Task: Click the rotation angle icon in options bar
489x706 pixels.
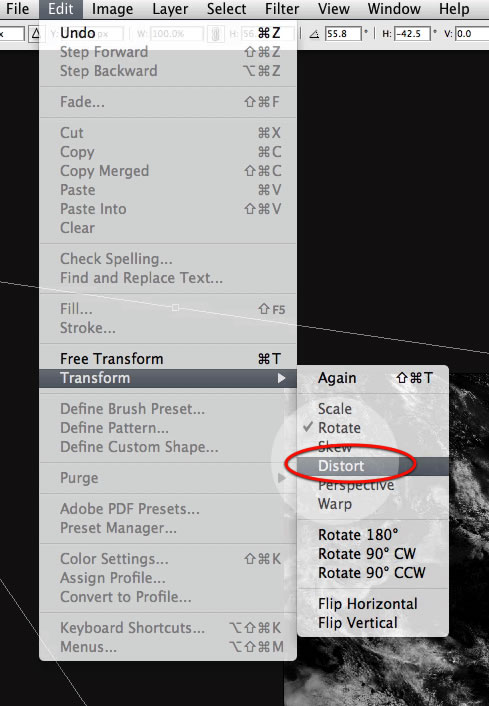Action: click(314, 34)
